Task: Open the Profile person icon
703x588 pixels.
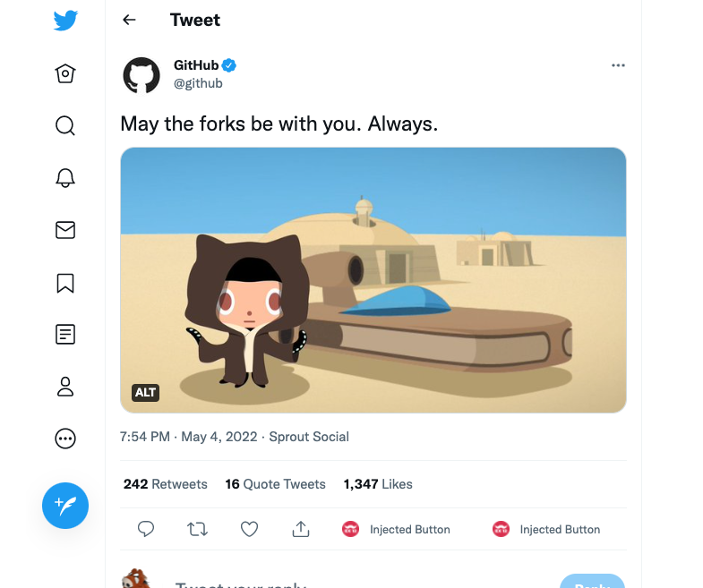Action: 65,387
